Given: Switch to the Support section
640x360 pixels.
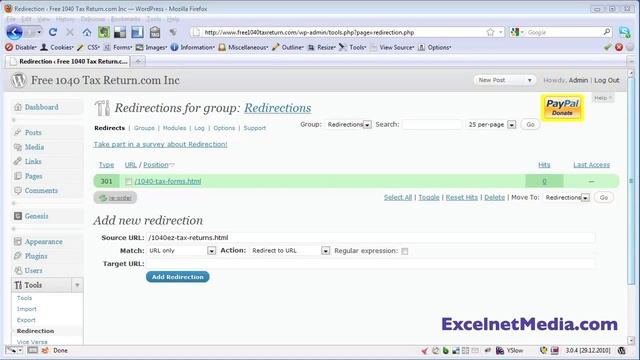Looking at the screenshot, I should pyautogui.click(x=255, y=128).
